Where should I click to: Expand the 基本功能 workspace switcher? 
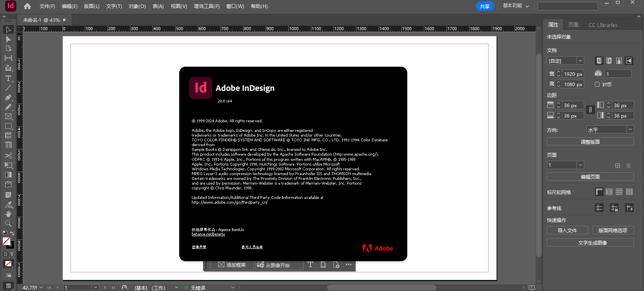pyautogui.click(x=516, y=6)
